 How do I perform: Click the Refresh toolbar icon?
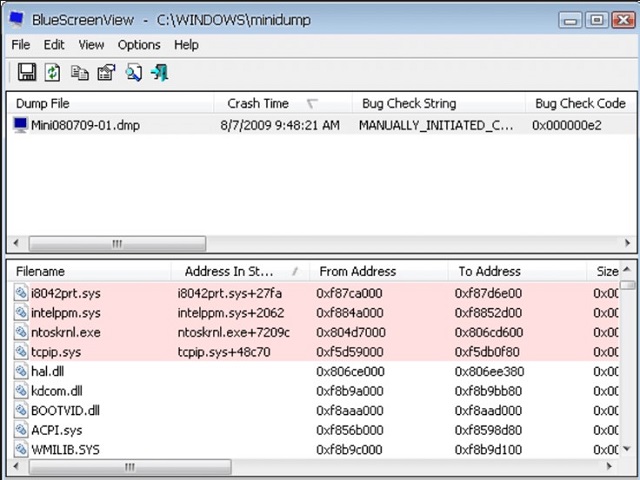(x=53, y=72)
